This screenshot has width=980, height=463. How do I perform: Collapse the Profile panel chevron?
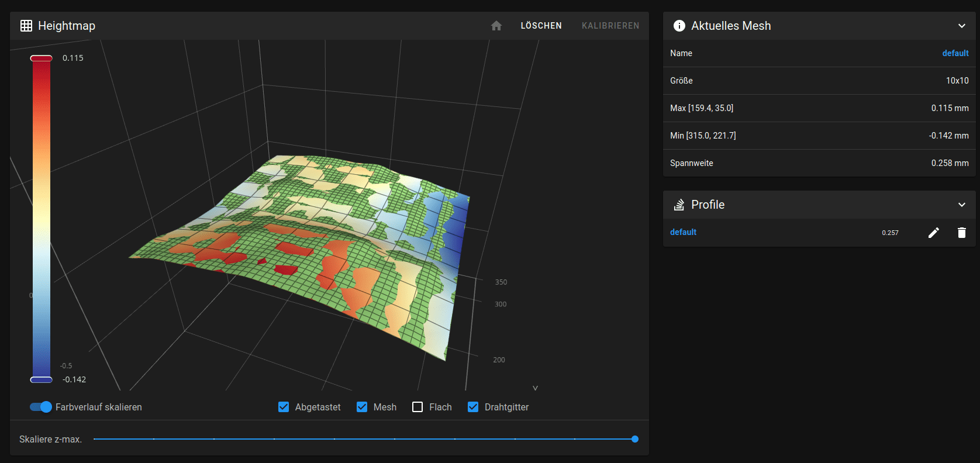tap(961, 205)
